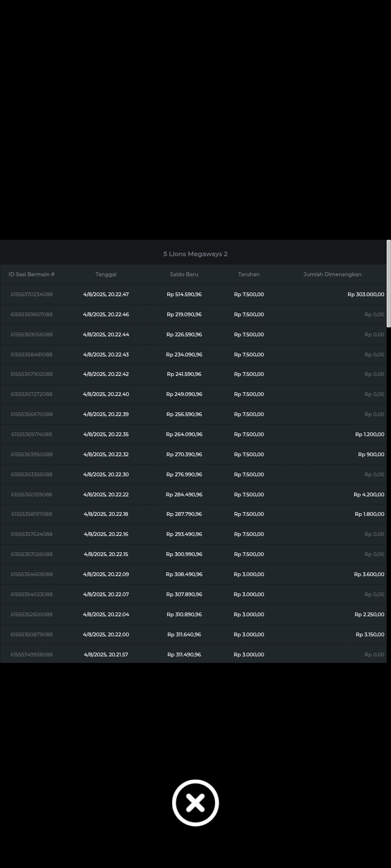Click the Rp 514.590,96 balance cell

click(184, 295)
